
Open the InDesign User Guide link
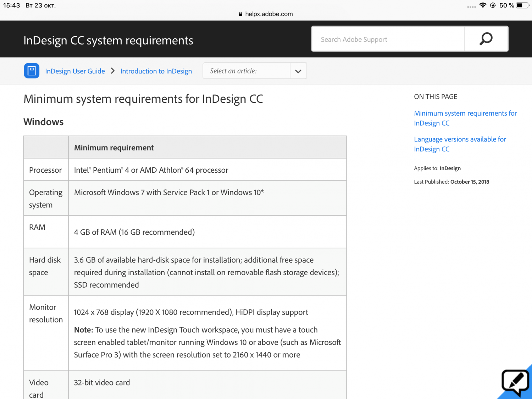(75, 71)
